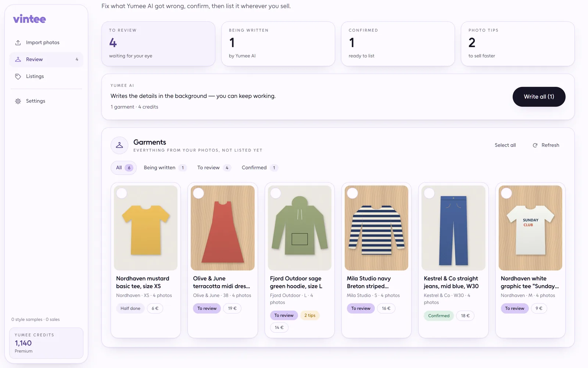Screen dimensions: 588x368
Task: Open the terracotta midi dress thumbnail
Action: (x=223, y=228)
